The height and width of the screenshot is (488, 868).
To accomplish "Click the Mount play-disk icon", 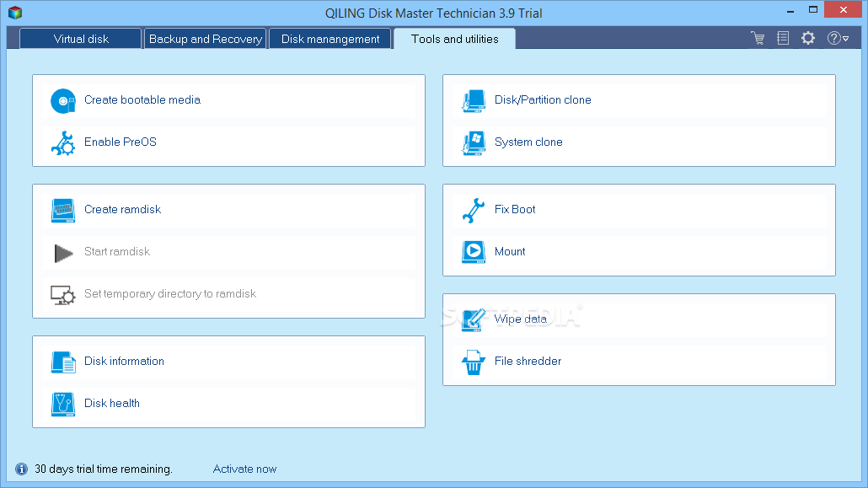I will pyautogui.click(x=474, y=252).
